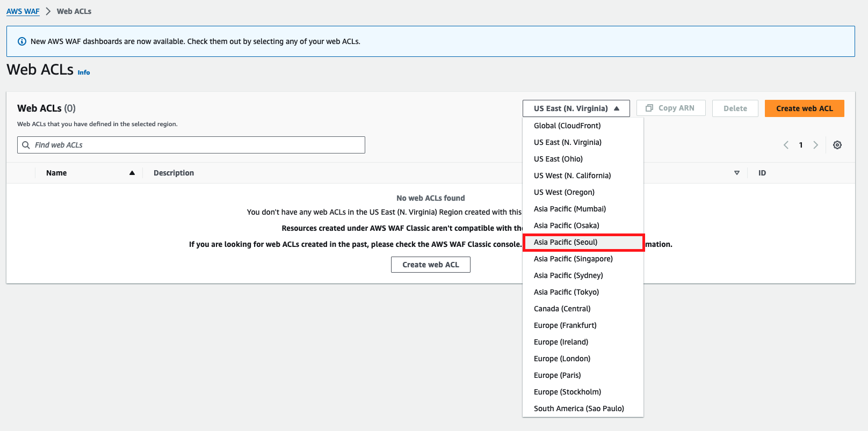This screenshot has height=431, width=868.
Task: Click orange Create web ACL button
Action: [804, 108]
